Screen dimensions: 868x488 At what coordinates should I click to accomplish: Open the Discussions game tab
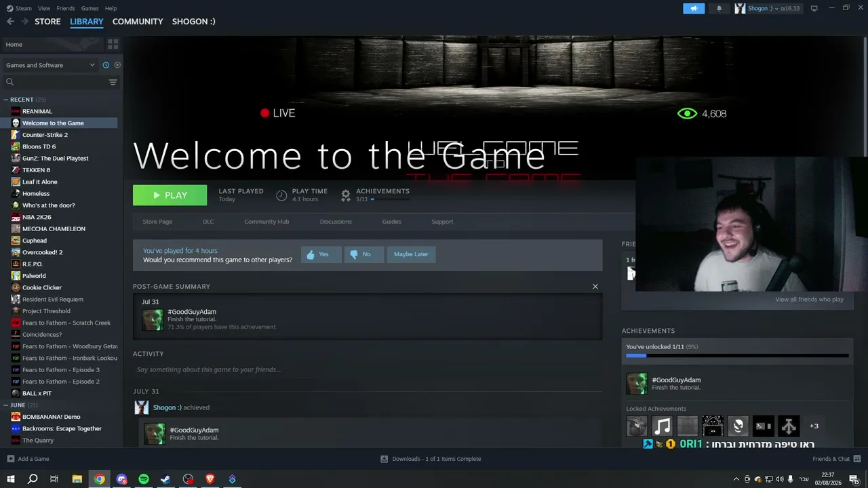pos(336,222)
